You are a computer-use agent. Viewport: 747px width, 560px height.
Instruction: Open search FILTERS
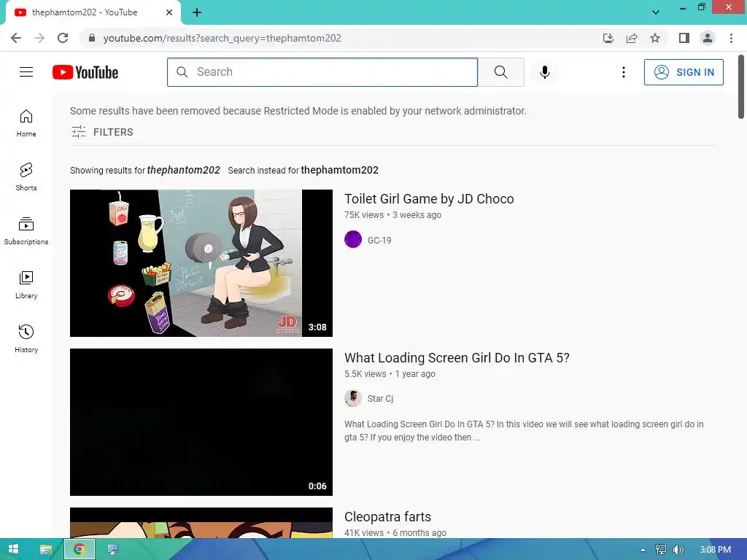[102, 132]
